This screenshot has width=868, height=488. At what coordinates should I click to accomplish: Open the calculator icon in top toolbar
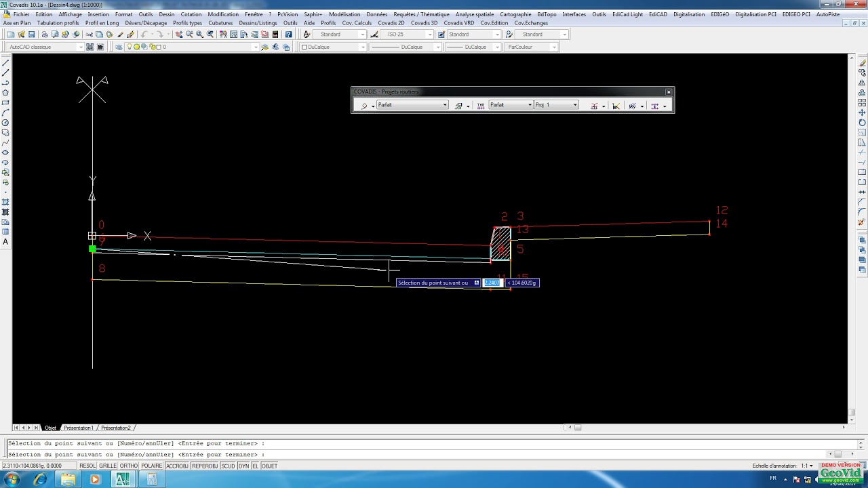tap(275, 35)
